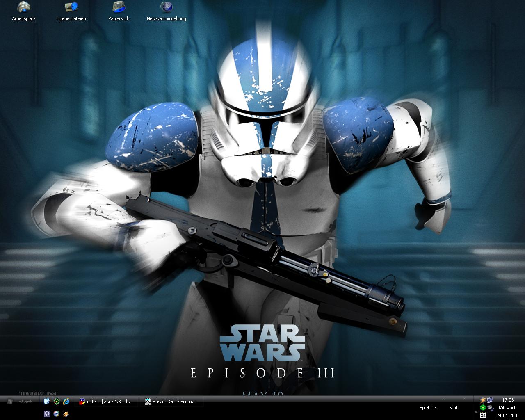
Task: Open the Netzwerkumgebung desktop icon
Action: tap(167, 11)
